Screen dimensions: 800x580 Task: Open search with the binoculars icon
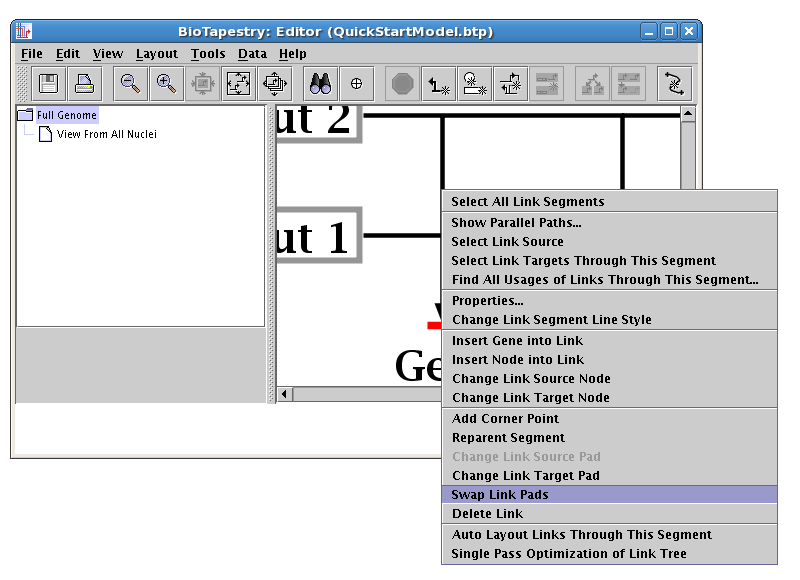click(x=320, y=84)
